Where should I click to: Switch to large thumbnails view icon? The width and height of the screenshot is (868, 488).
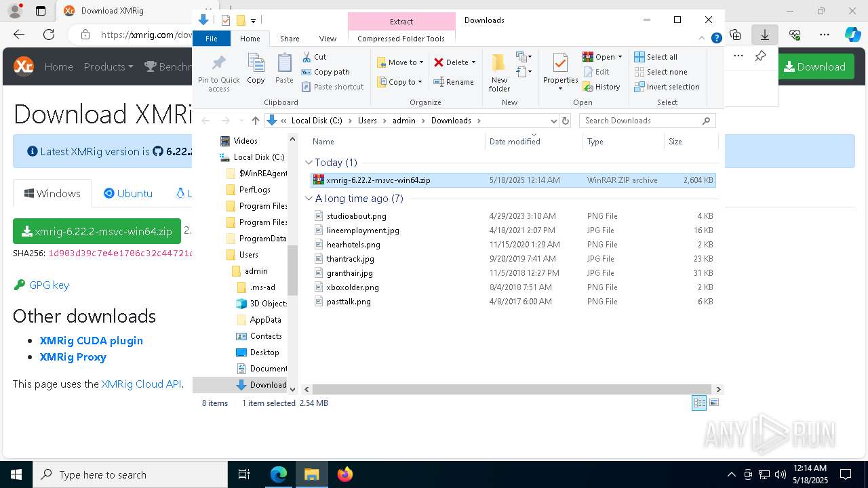tap(713, 403)
